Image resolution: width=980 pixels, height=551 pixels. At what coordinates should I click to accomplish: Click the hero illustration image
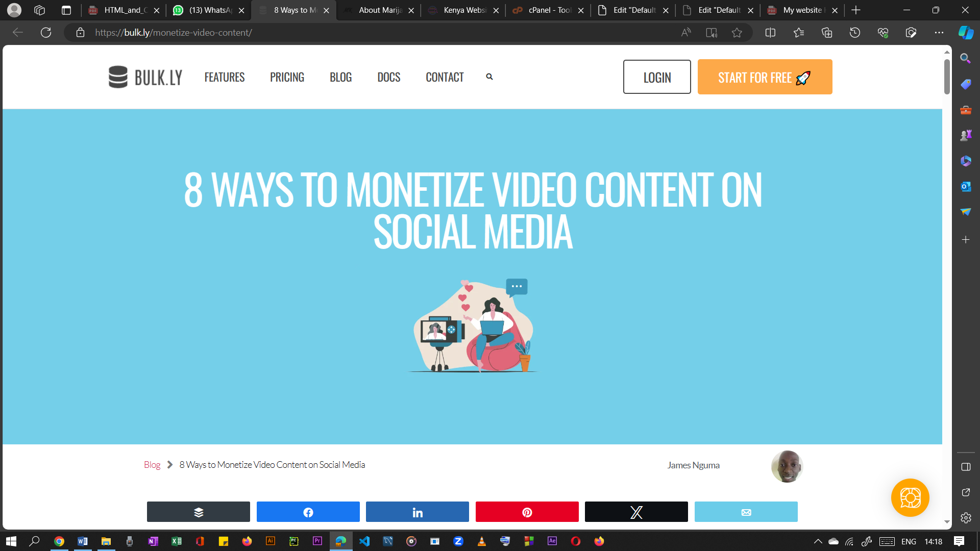pyautogui.click(x=473, y=325)
